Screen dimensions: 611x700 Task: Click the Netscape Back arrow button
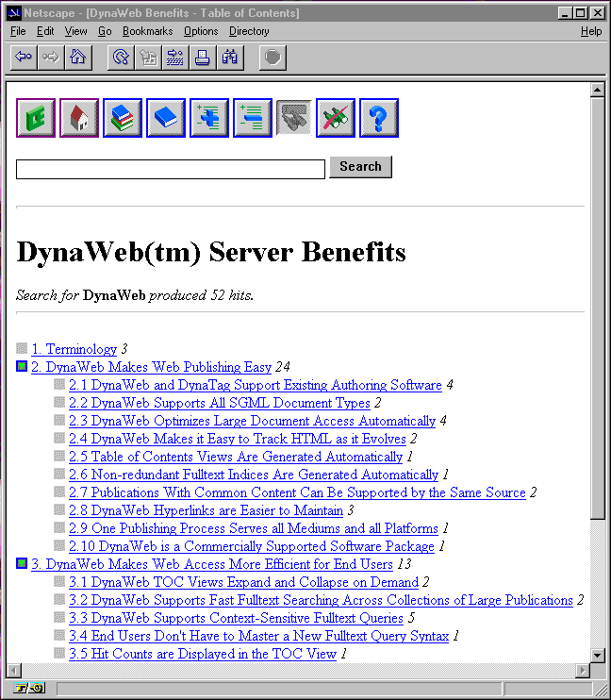tap(24, 58)
